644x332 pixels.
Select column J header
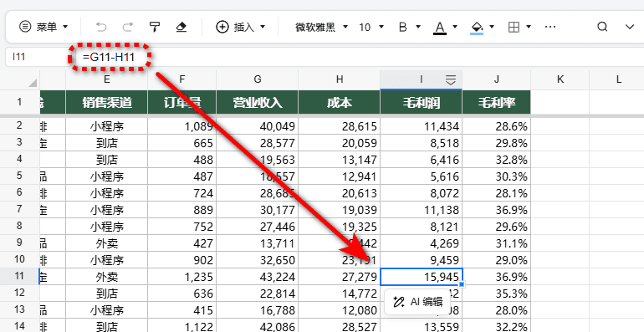point(497,79)
